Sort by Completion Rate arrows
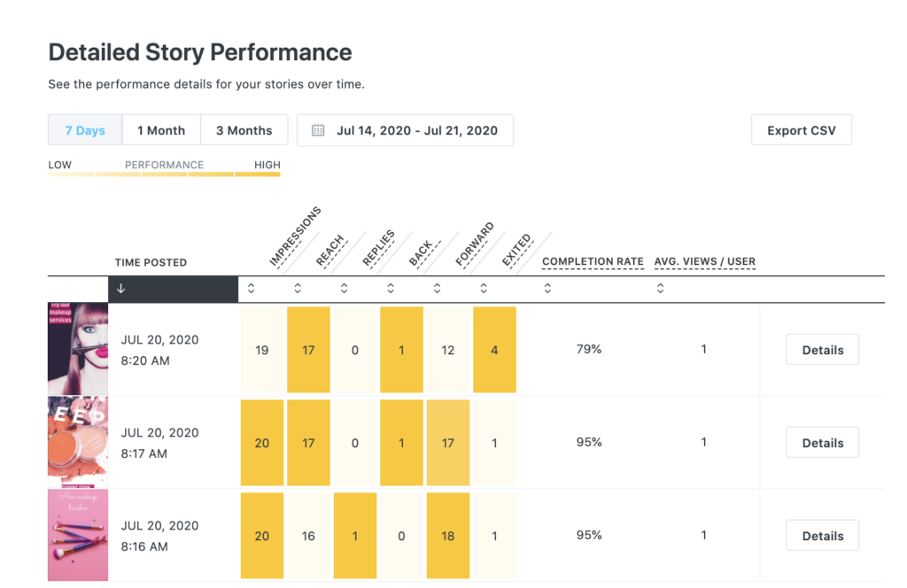This screenshot has height=588, width=907. click(x=547, y=289)
